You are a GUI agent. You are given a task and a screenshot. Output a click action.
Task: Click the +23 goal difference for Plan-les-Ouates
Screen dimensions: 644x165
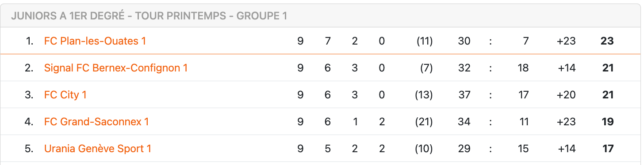[x=566, y=41]
